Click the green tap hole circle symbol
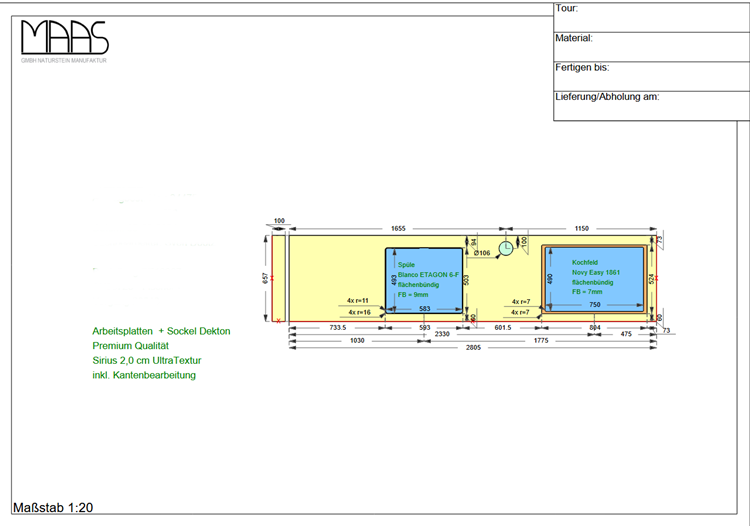 pyautogui.click(x=506, y=248)
